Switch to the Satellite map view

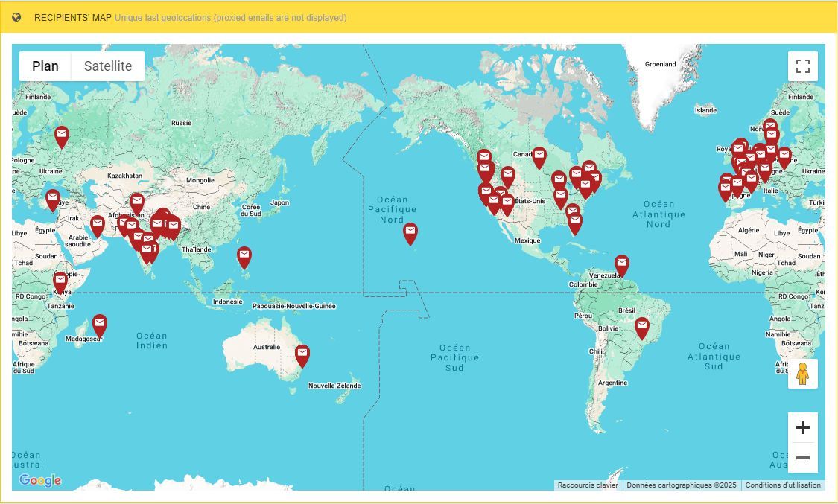[x=107, y=66]
